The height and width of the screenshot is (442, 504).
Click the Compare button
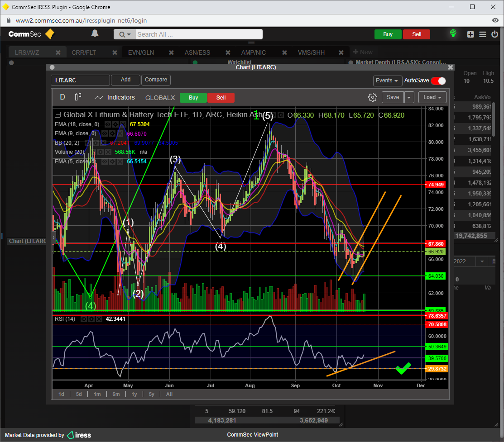[156, 80]
